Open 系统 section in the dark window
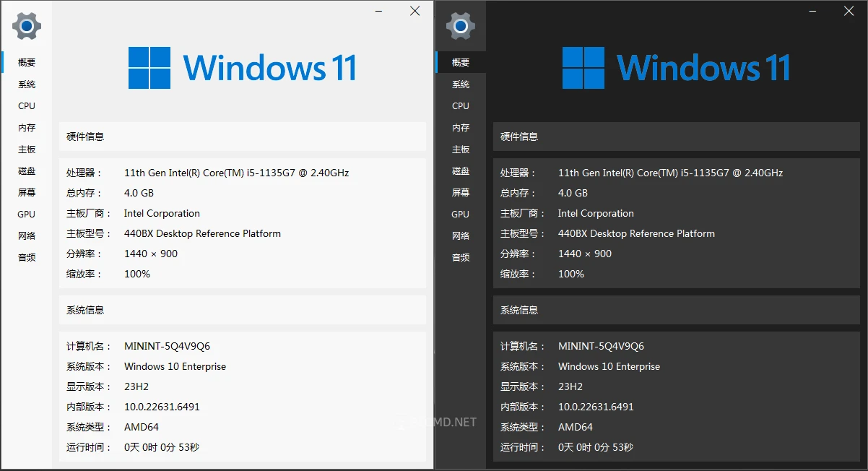The height and width of the screenshot is (471, 868). 461,85
